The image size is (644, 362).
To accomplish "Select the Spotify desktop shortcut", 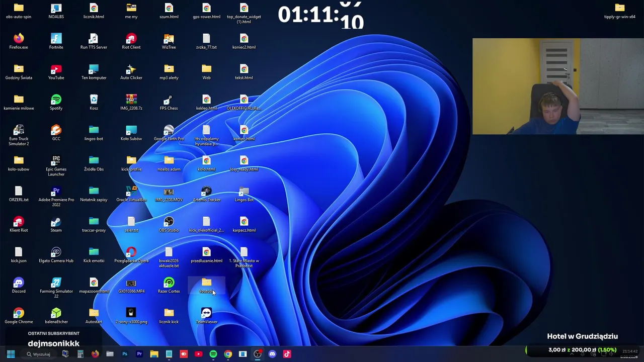I will pos(56,102).
